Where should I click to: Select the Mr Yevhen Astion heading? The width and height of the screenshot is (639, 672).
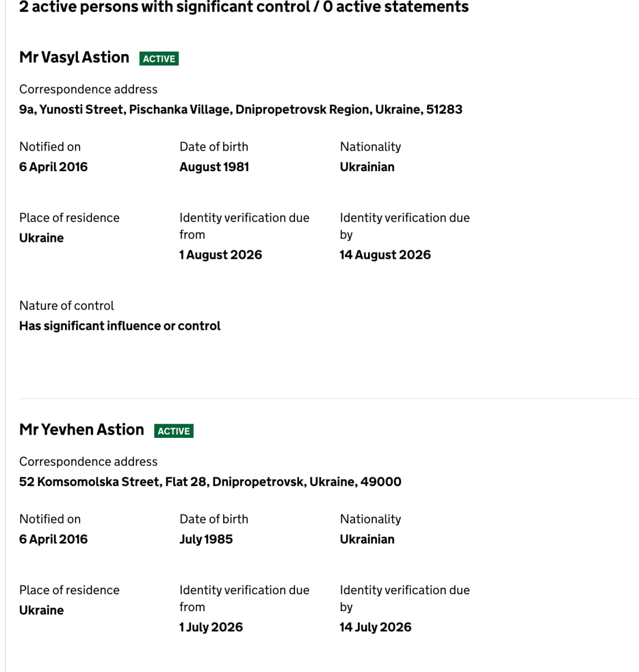[81, 429]
